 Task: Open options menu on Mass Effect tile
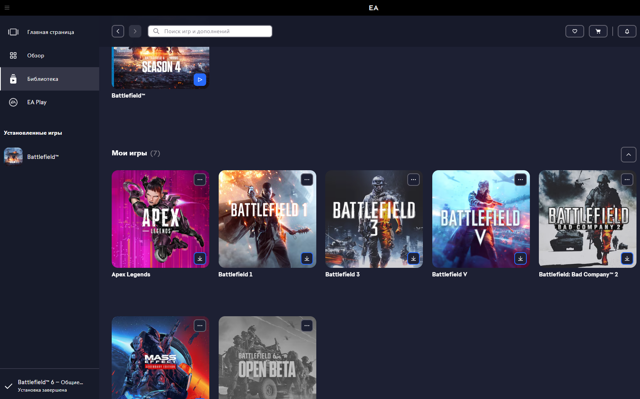click(x=200, y=326)
